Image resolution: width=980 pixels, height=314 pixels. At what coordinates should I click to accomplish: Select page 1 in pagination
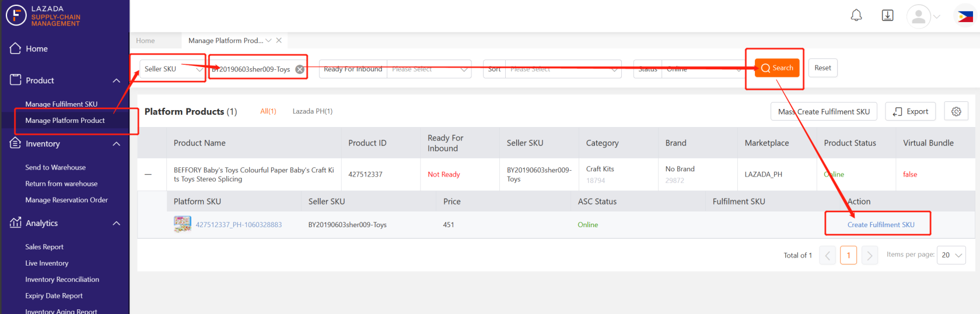[x=848, y=255]
